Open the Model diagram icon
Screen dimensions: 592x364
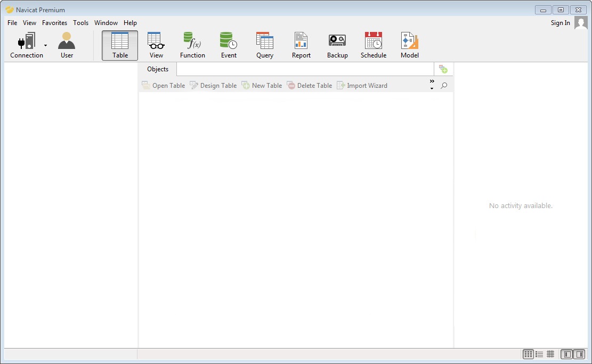click(x=410, y=41)
